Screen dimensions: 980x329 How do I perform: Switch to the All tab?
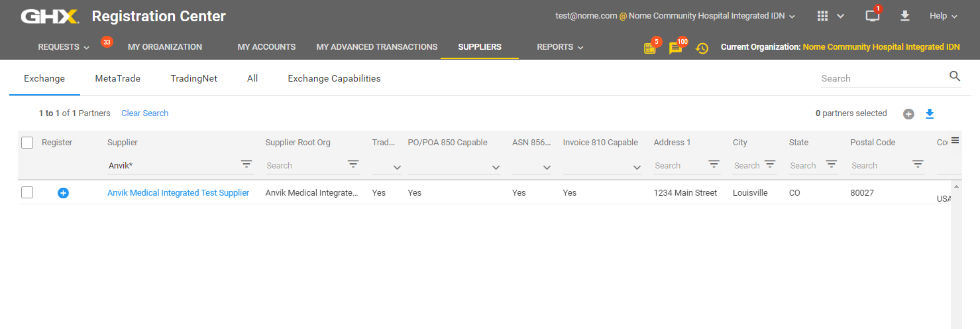[252, 78]
